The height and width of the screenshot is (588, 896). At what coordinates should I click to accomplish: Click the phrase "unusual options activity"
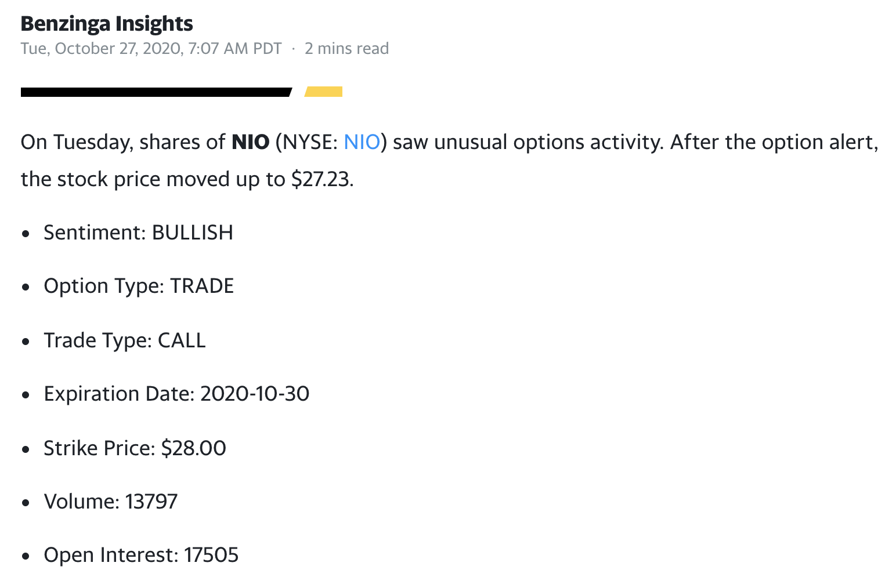tap(548, 142)
